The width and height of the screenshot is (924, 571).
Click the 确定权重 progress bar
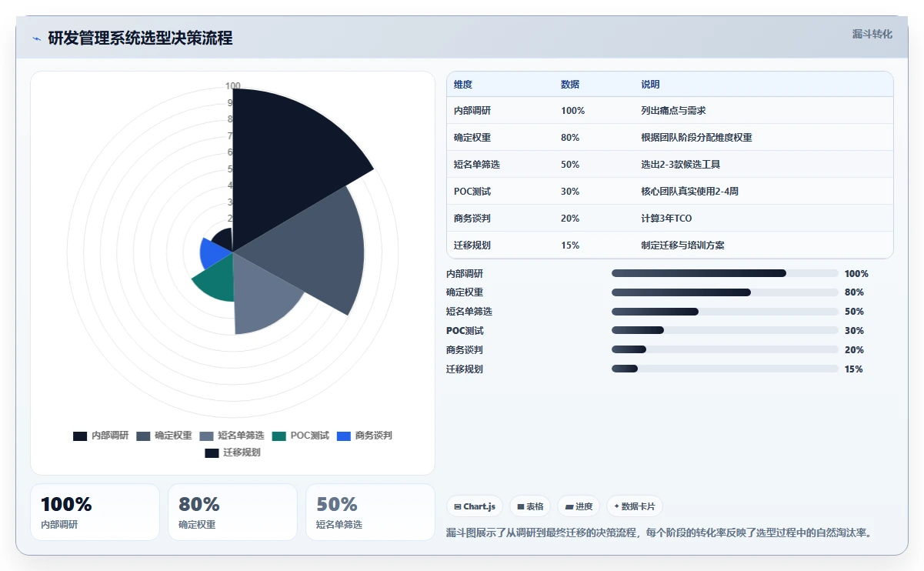point(725,292)
